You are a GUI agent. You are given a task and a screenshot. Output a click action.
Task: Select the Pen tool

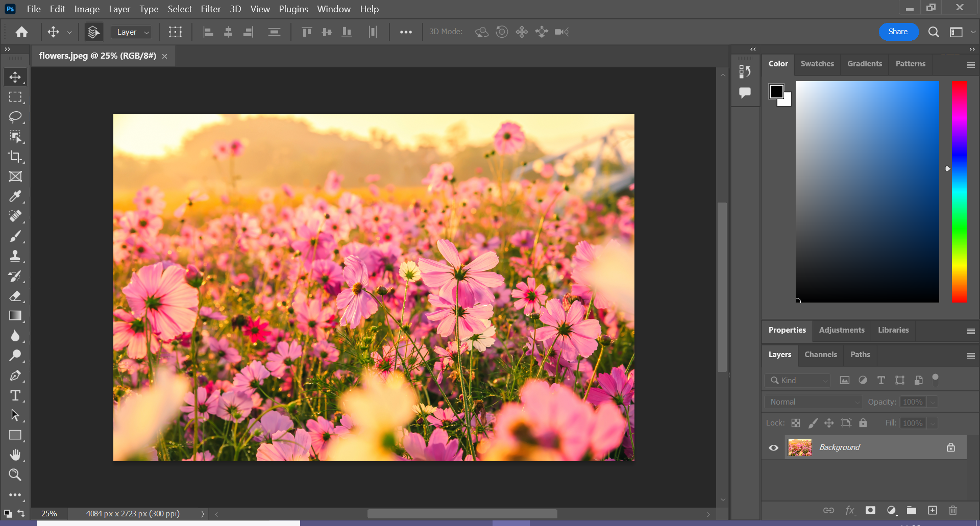click(15, 375)
